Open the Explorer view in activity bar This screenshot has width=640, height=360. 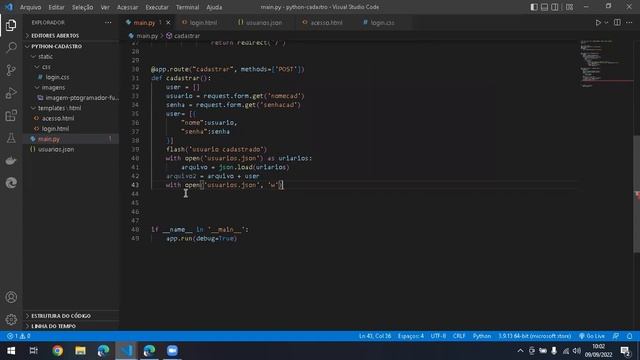point(11,25)
